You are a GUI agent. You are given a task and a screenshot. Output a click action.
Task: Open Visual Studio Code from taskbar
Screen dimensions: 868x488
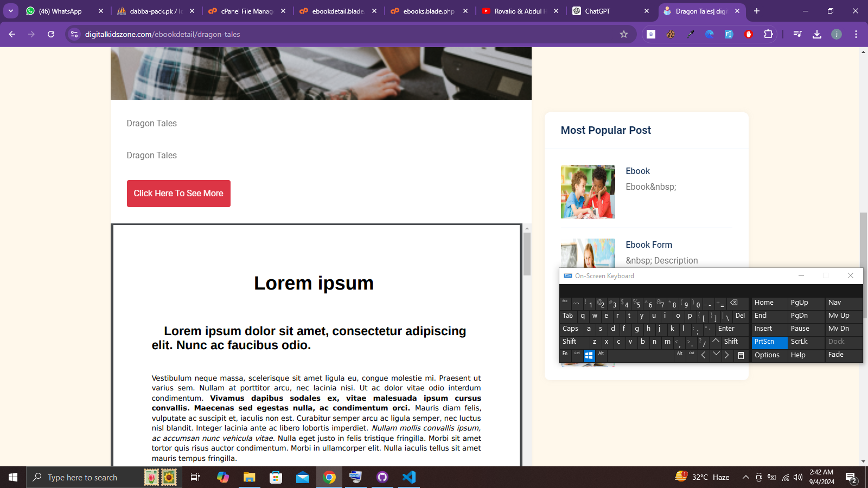(409, 477)
